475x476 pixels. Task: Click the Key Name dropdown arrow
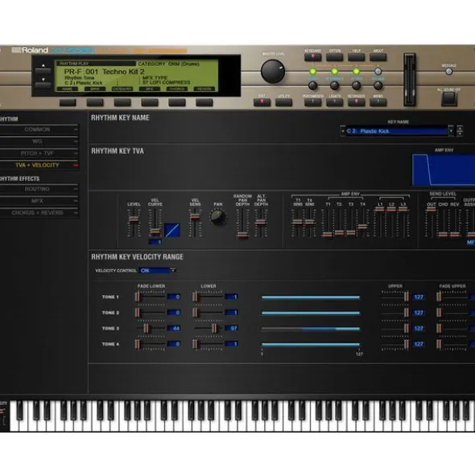click(452, 131)
